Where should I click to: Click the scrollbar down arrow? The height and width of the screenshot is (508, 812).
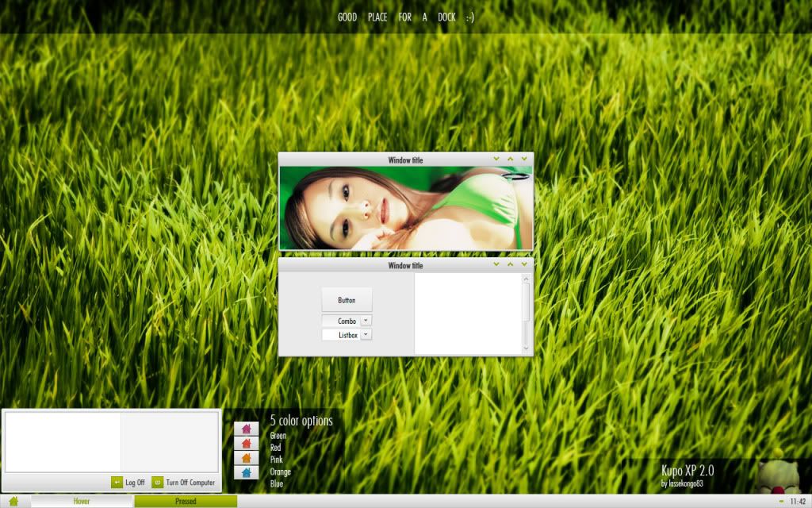[x=526, y=348]
